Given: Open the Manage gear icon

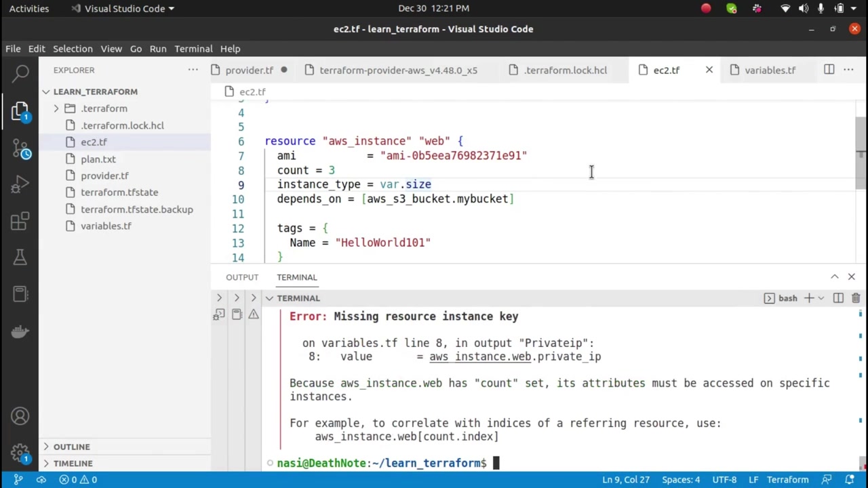Looking at the screenshot, I should 20,453.
